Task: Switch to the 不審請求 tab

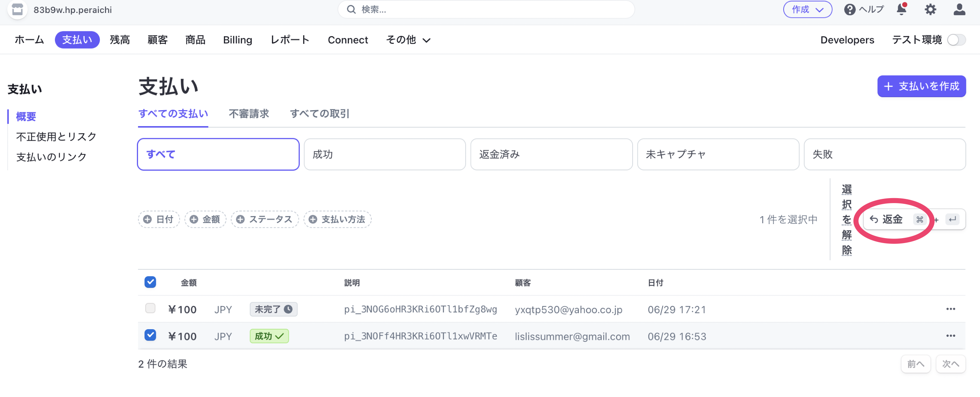Action: click(249, 114)
